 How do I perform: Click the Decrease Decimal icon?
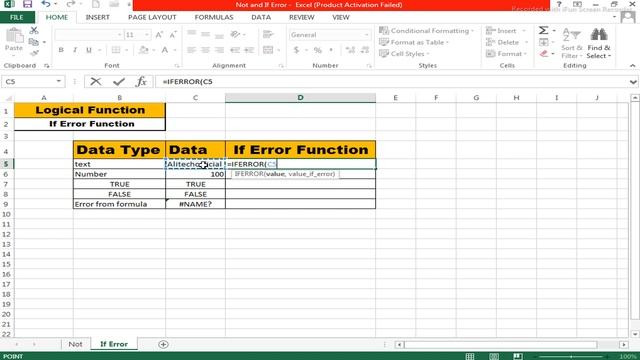tap(364, 50)
